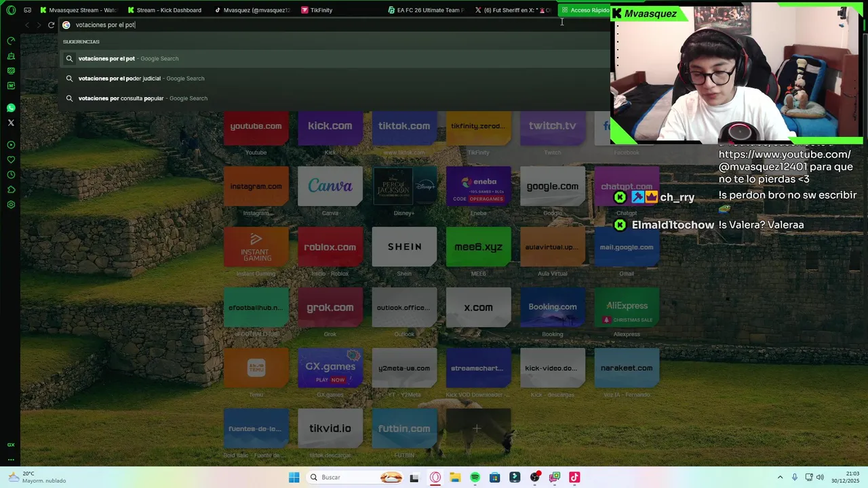This screenshot has width=868, height=488.
Task: Go back with the back arrow
Action: [x=26, y=25]
